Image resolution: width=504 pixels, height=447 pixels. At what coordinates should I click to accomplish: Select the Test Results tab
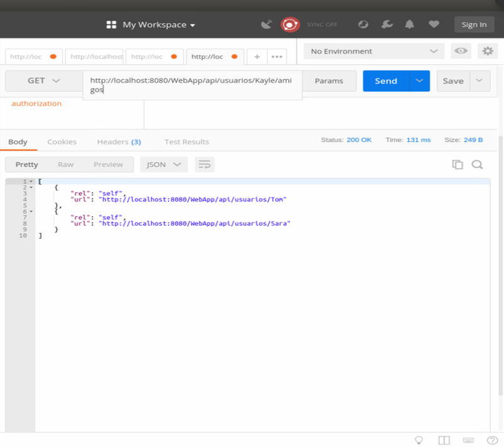[187, 142]
